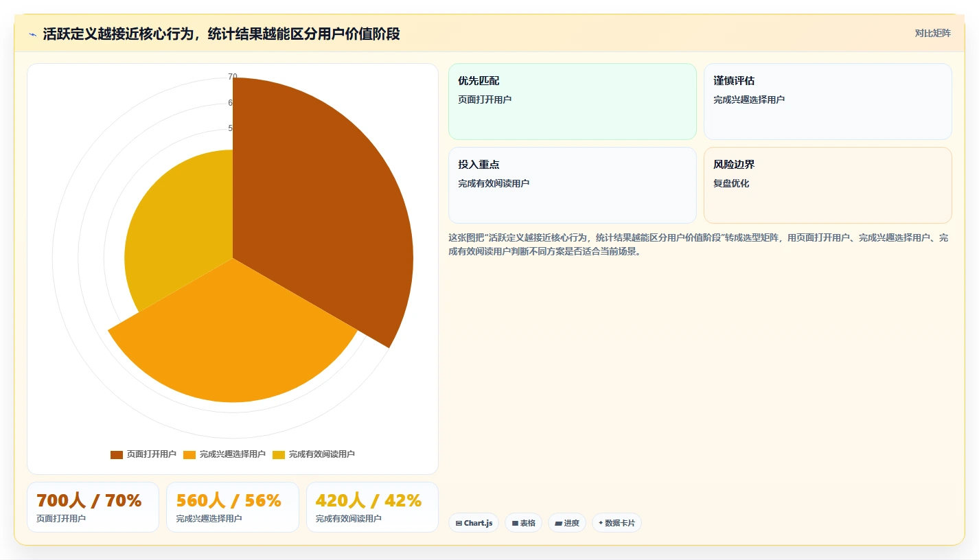
Task: Open the 投入重点 card
Action: point(572,185)
